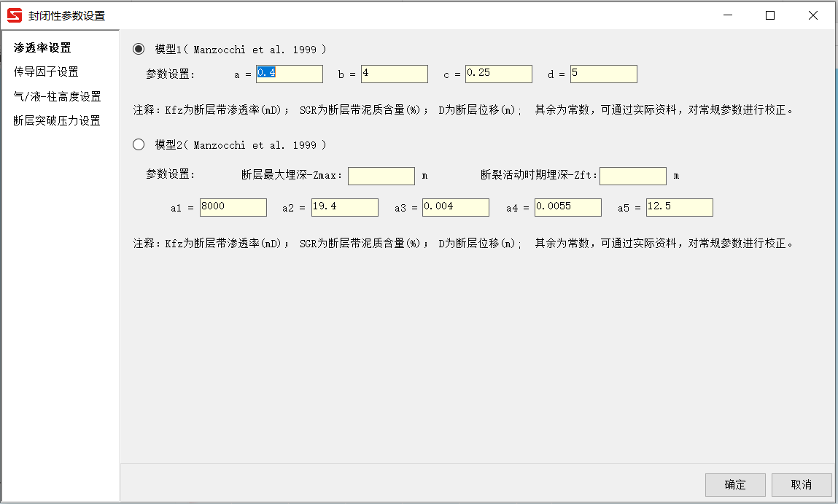Screen dimensions: 838x504
Task: Maximize the 封闭性参数设置 window
Action: [x=770, y=15]
